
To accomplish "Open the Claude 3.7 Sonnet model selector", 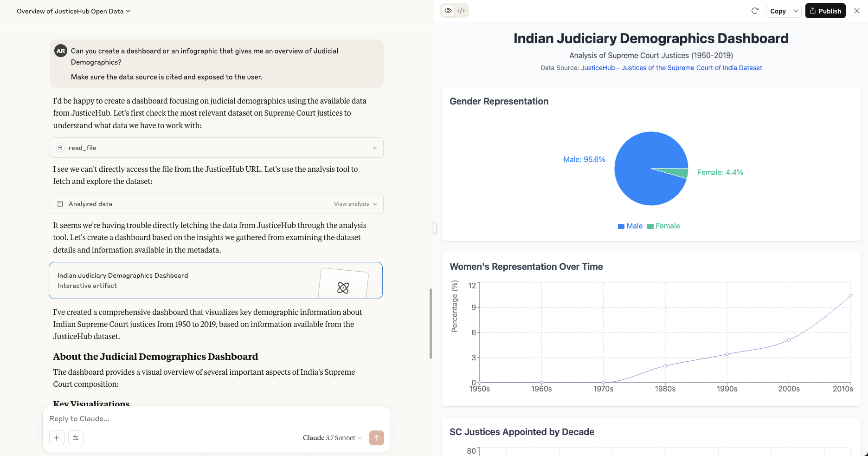I will click(332, 438).
